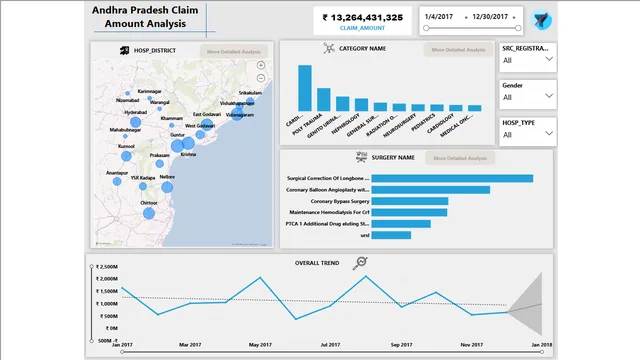
Task: Select the Hyderabad bubble on map
Action: pos(136,122)
